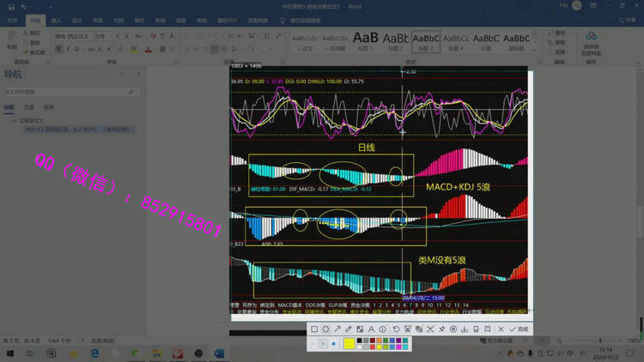
Task: Choose the medium brush size dot
Action: tap(324, 344)
